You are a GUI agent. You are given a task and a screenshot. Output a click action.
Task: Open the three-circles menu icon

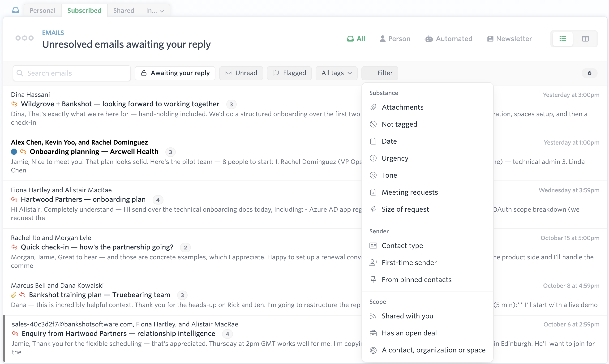pyautogui.click(x=24, y=38)
